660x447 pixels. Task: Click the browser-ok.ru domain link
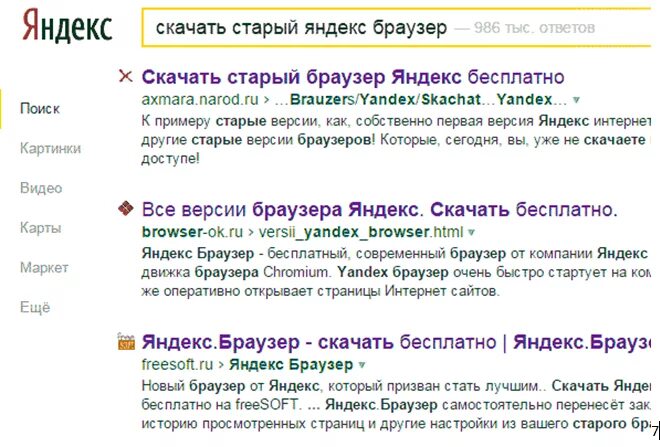pos(192,232)
